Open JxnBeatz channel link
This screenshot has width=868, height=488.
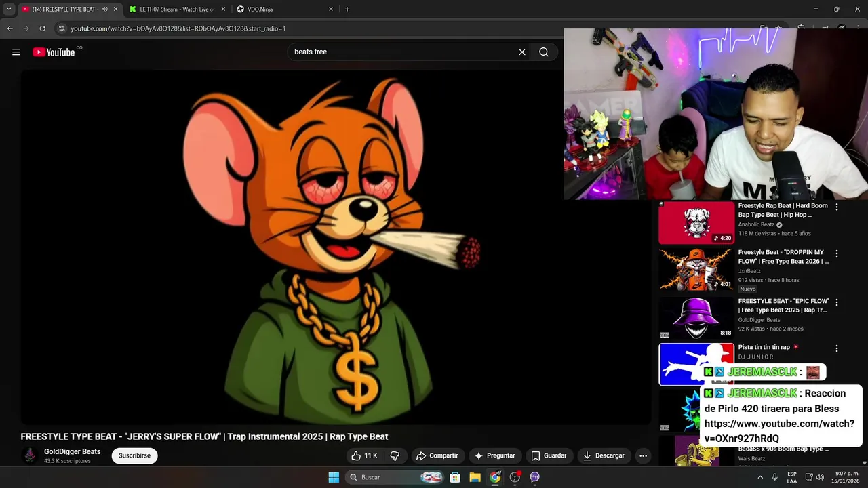749,271
